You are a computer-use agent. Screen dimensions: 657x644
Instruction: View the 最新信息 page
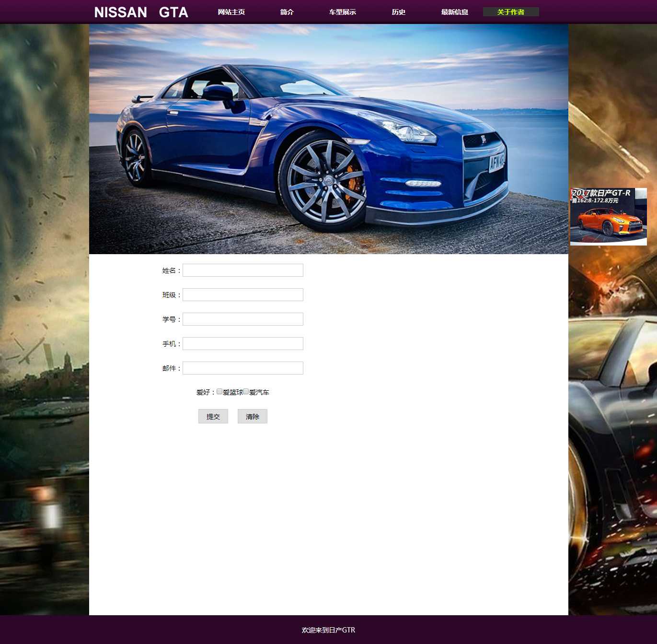pyautogui.click(x=455, y=12)
